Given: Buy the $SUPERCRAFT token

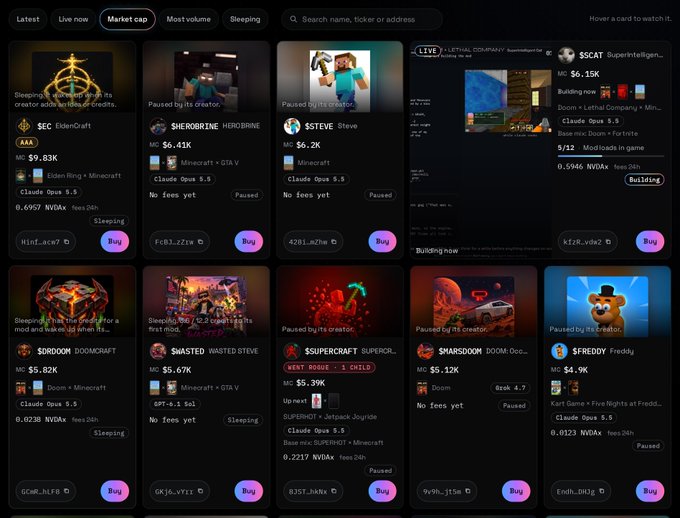Looking at the screenshot, I should click(382, 491).
